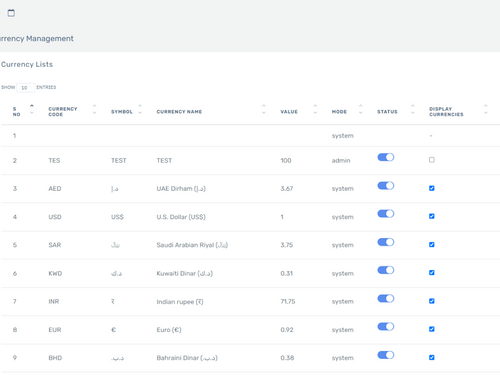Viewport: 500px width, 375px height.
Task: Click the U.S. Dollar currency name
Action: click(181, 217)
